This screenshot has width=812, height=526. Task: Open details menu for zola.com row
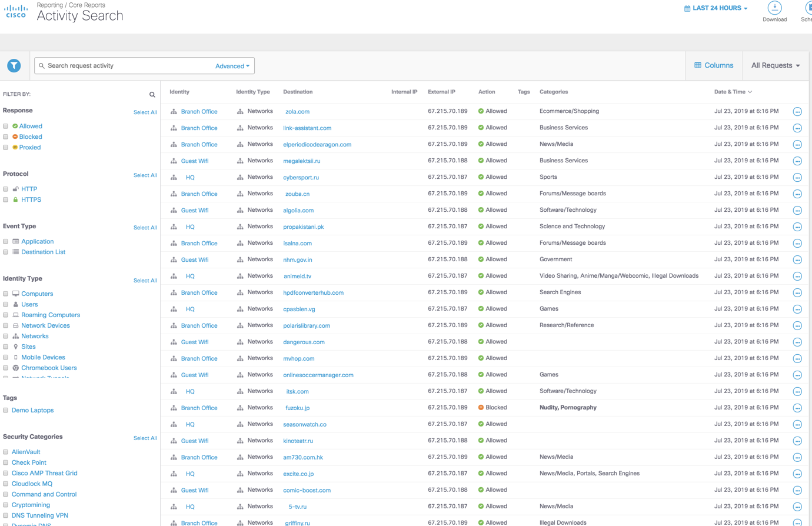click(797, 112)
